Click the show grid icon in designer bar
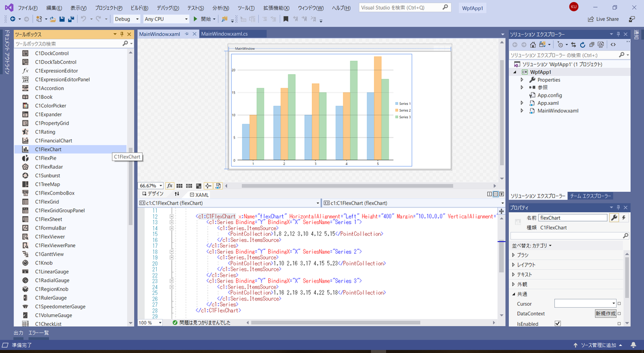Viewport: 644px width, 353px height. pos(180,186)
